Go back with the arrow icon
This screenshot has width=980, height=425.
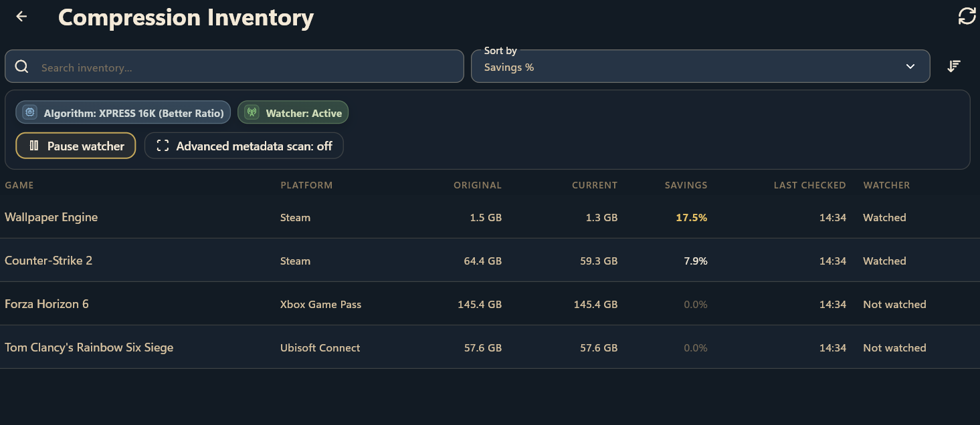21,17
